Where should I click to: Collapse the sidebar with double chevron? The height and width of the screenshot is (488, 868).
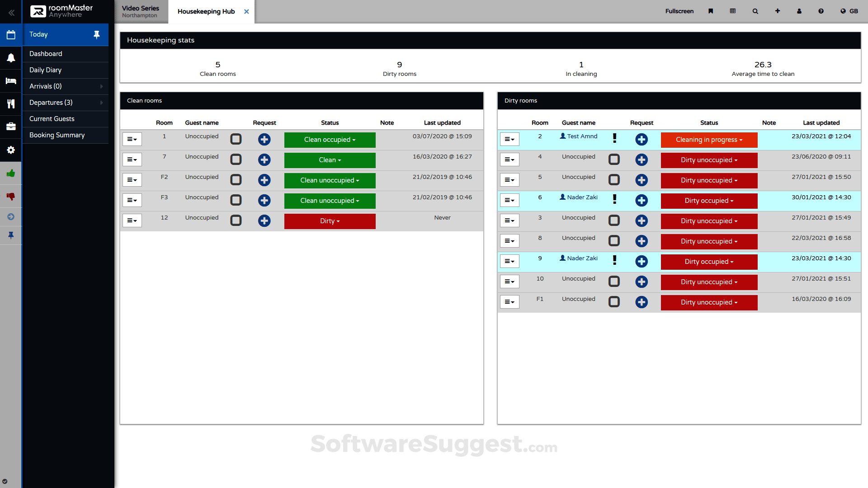(x=11, y=12)
